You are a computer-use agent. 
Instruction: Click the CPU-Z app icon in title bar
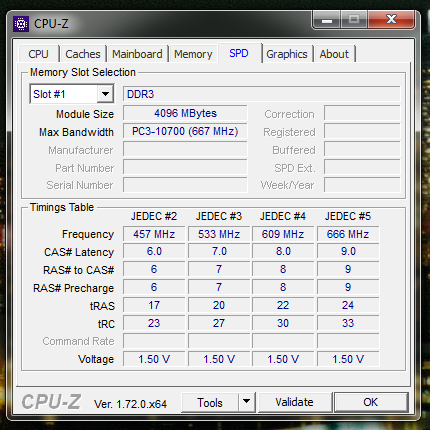tap(21, 24)
